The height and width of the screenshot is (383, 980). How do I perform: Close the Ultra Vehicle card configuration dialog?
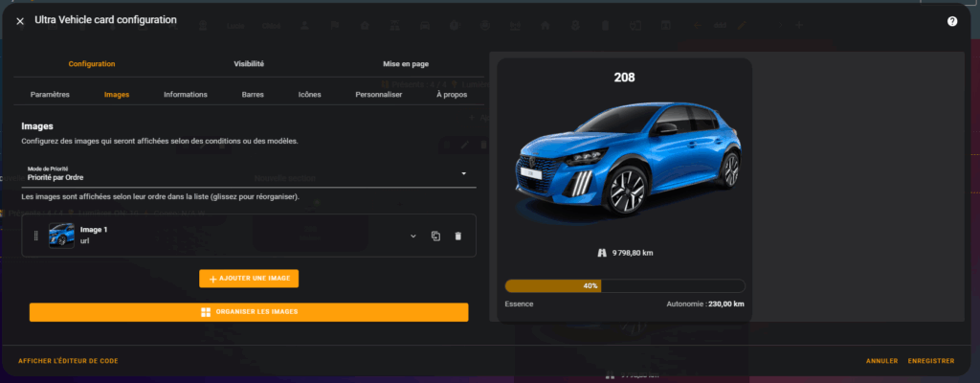tap(20, 20)
